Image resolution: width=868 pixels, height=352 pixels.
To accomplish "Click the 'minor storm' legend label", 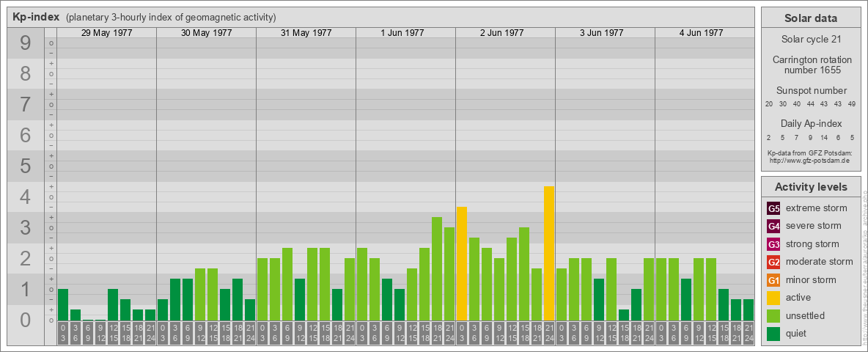I will [811, 279].
